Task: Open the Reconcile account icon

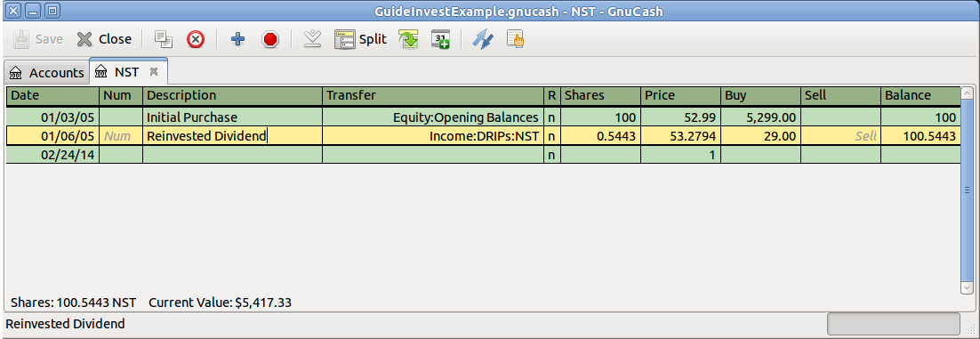Action: click(x=515, y=39)
